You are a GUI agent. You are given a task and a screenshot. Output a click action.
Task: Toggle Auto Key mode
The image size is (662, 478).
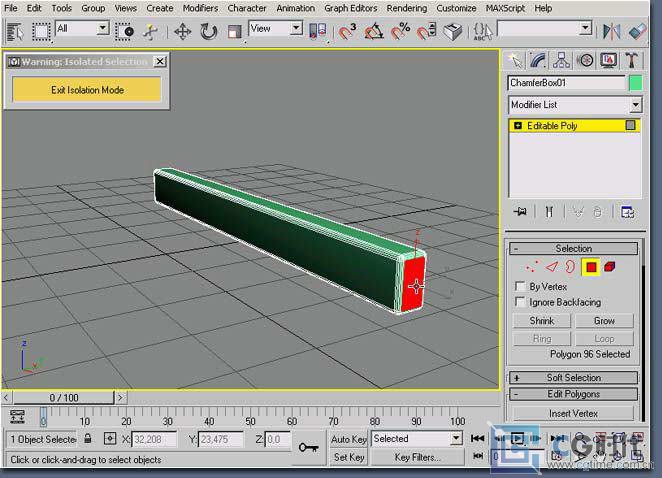(x=349, y=439)
